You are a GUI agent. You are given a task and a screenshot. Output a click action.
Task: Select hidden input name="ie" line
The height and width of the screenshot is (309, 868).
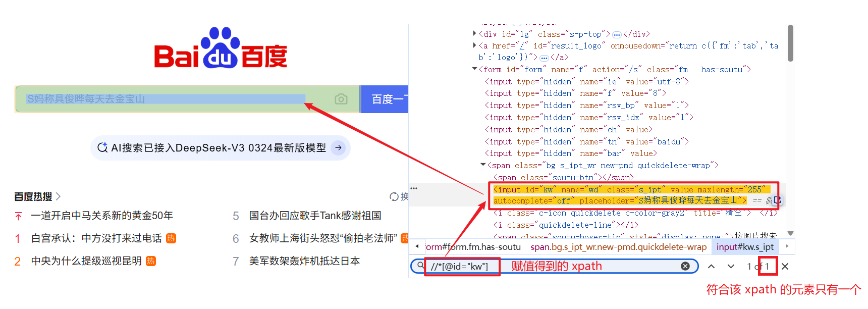tap(587, 81)
